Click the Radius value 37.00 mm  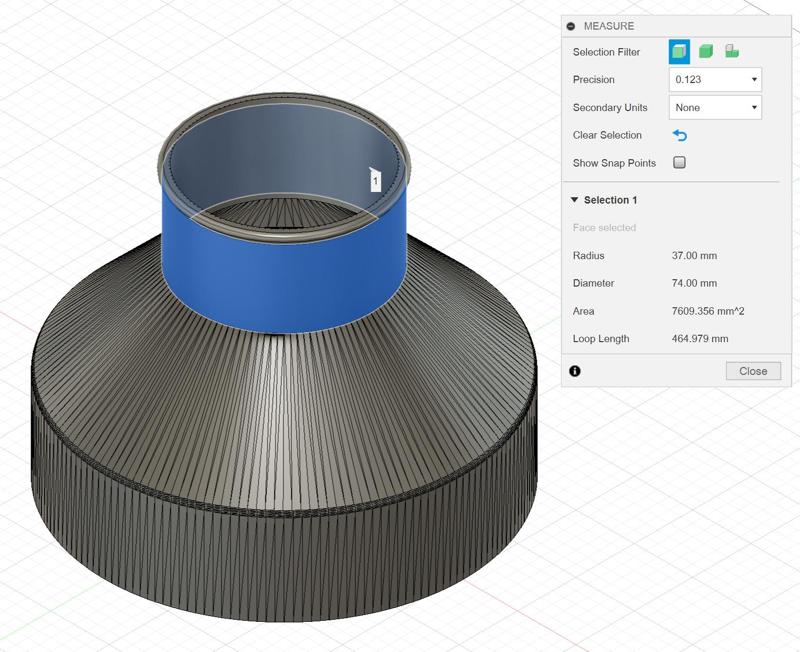(x=694, y=256)
